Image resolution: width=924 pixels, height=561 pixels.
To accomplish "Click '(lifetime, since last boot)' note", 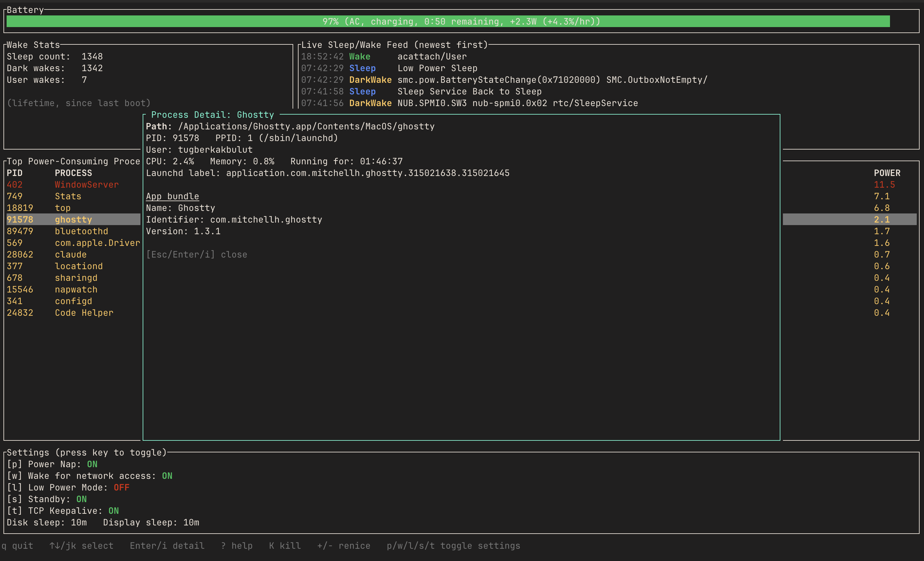I will click(79, 103).
